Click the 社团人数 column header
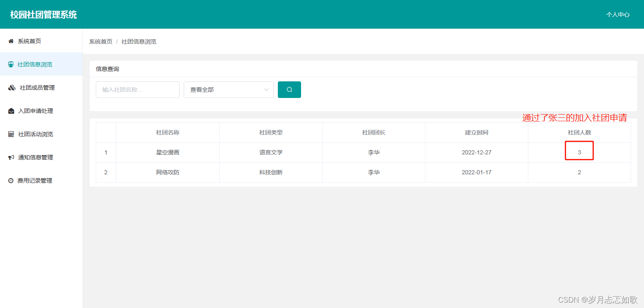Image resolution: width=644 pixels, height=308 pixels. (x=579, y=132)
